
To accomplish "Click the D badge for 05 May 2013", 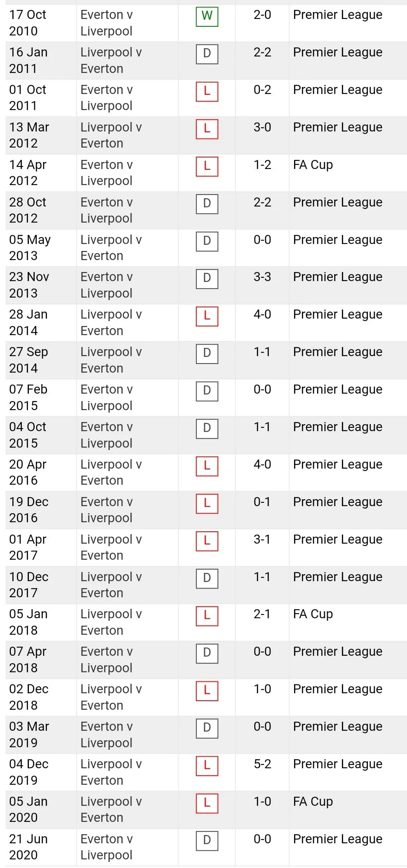I will tap(207, 241).
